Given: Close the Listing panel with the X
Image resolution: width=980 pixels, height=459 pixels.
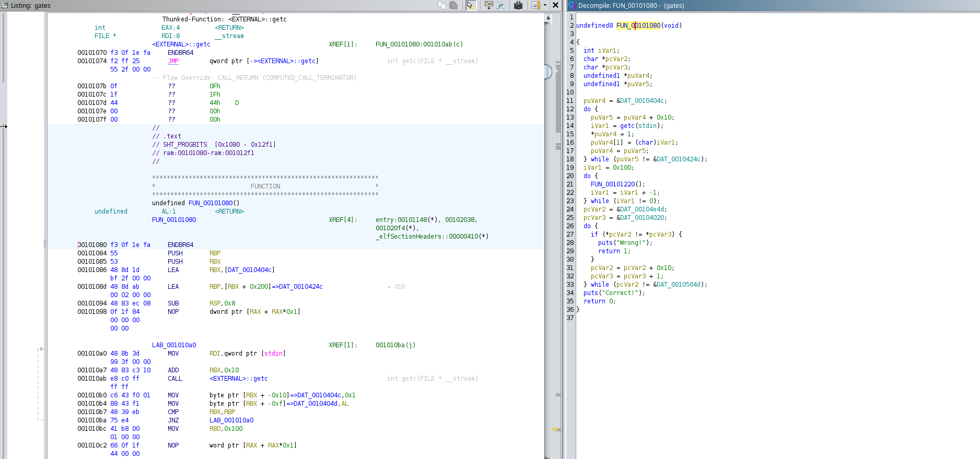Looking at the screenshot, I should pyautogui.click(x=556, y=5).
